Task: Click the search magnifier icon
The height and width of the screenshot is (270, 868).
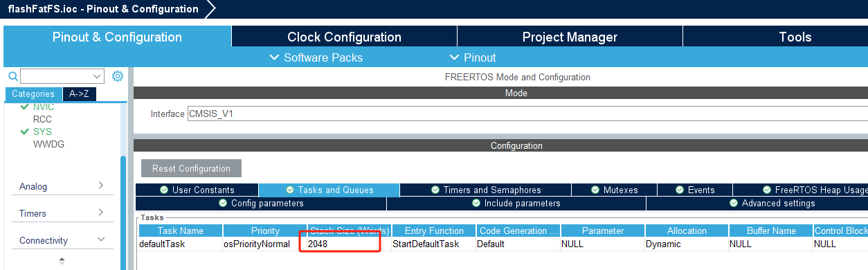Action: click(12, 76)
